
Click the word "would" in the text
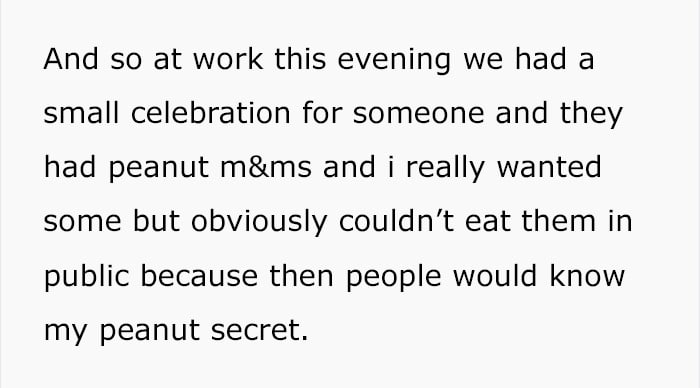pyautogui.click(x=495, y=275)
